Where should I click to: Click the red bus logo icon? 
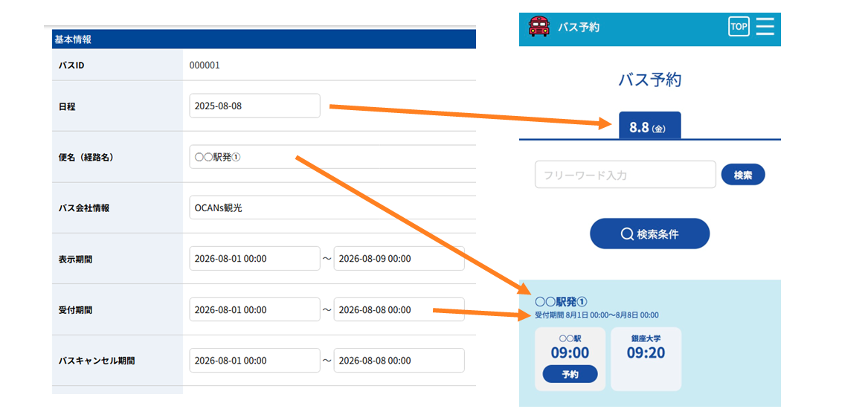click(539, 27)
